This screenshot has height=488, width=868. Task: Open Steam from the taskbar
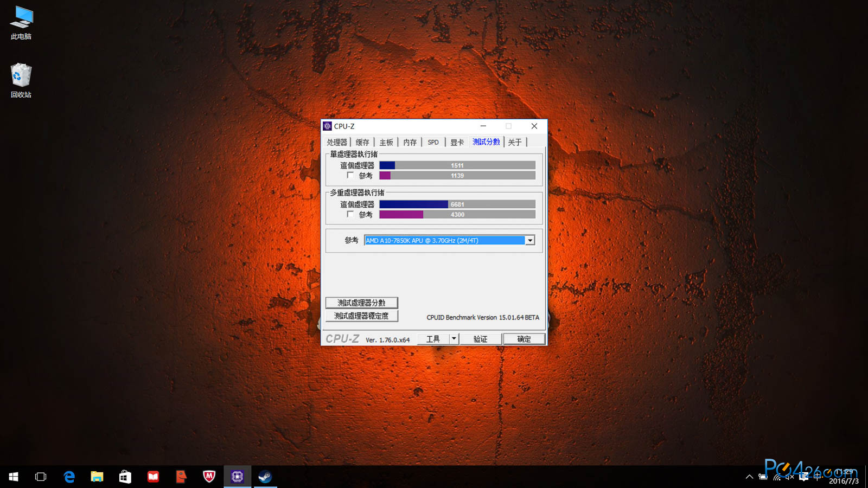tap(265, 477)
